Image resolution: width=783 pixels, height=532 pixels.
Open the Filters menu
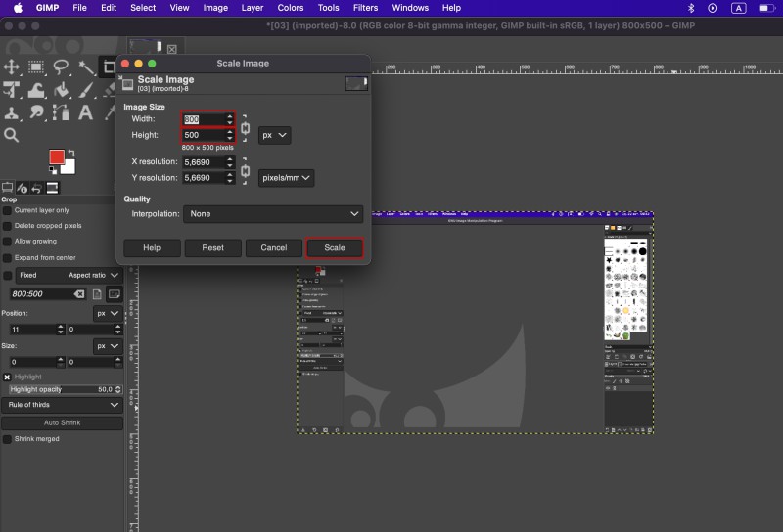365,8
